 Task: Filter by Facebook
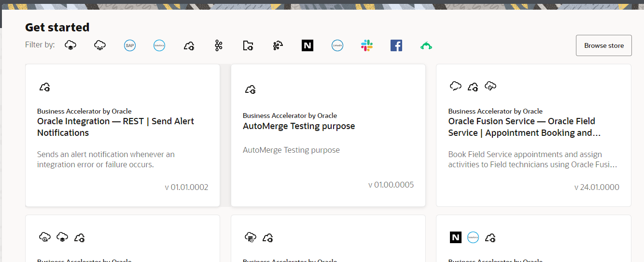(396, 45)
